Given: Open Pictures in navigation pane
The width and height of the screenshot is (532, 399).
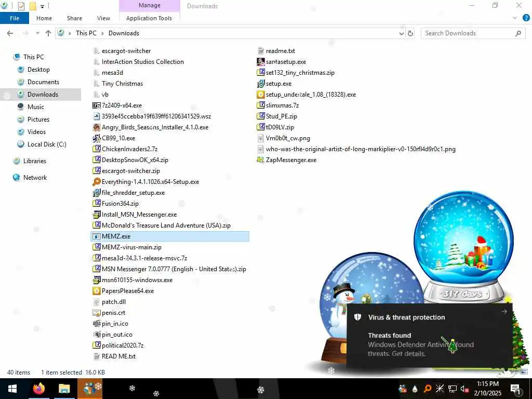Looking at the screenshot, I should (38, 119).
